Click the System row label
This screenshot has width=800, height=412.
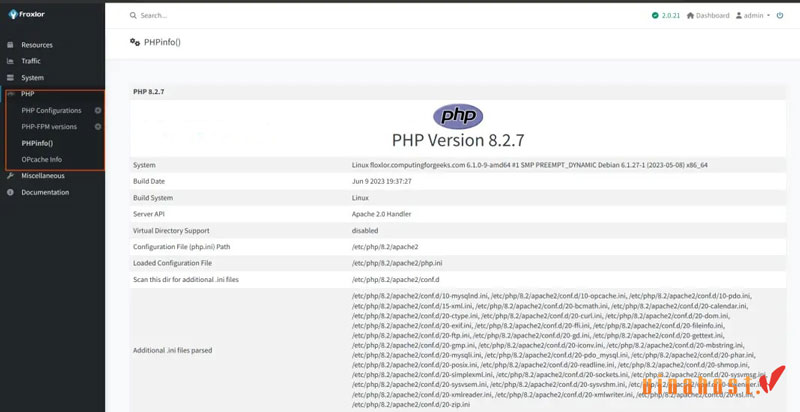[144, 165]
